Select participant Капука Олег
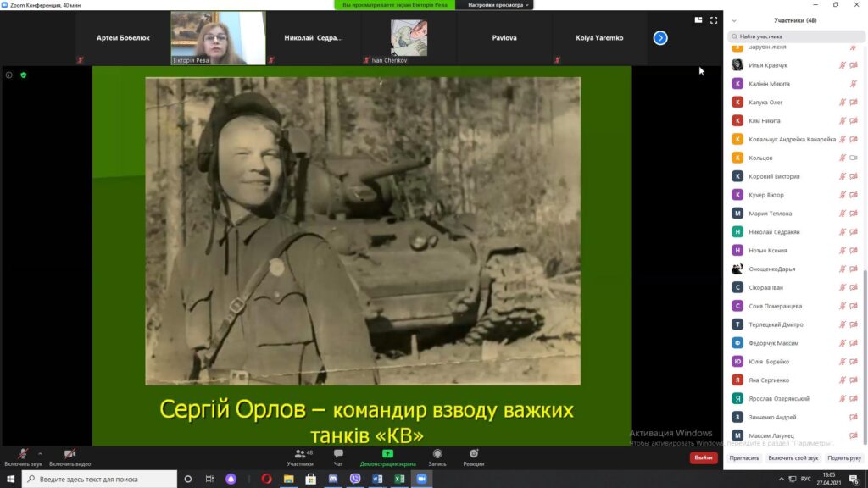 point(795,103)
